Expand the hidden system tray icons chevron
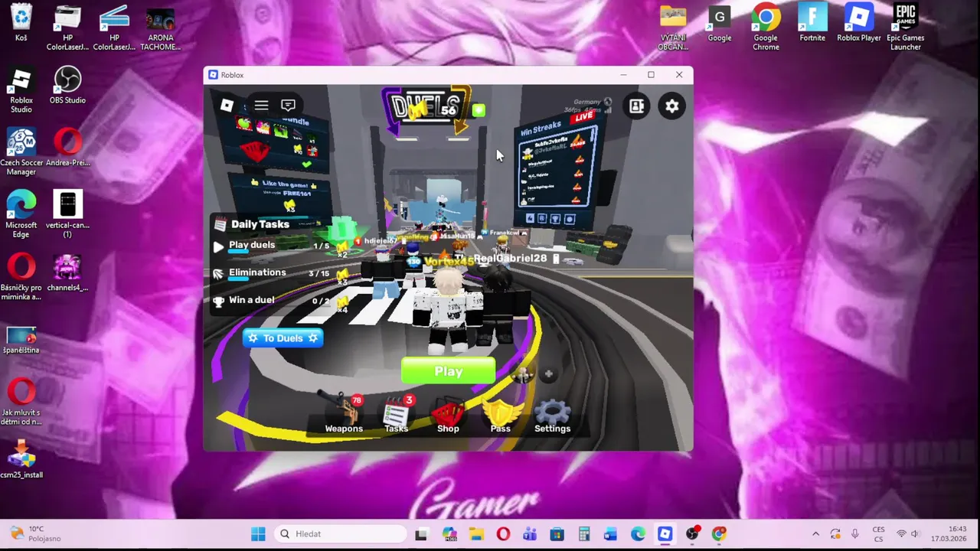The width and height of the screenshot is (980, 551). [815, 534]
